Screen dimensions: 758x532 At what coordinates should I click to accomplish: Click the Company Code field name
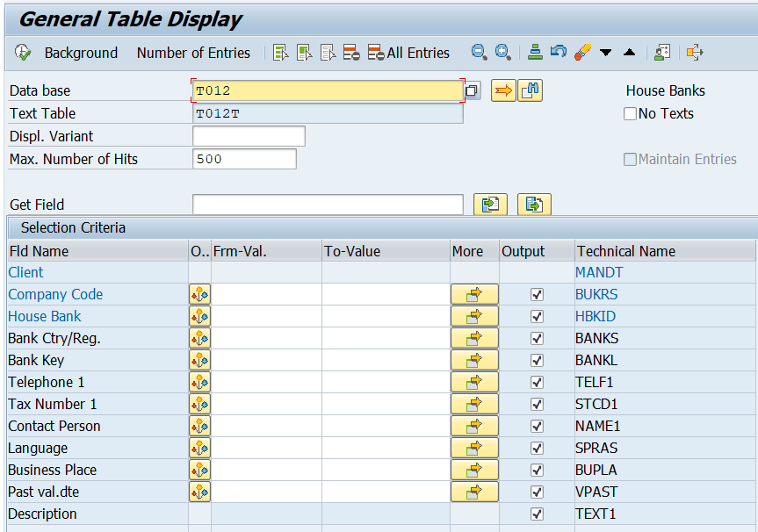tap(55, 294)
